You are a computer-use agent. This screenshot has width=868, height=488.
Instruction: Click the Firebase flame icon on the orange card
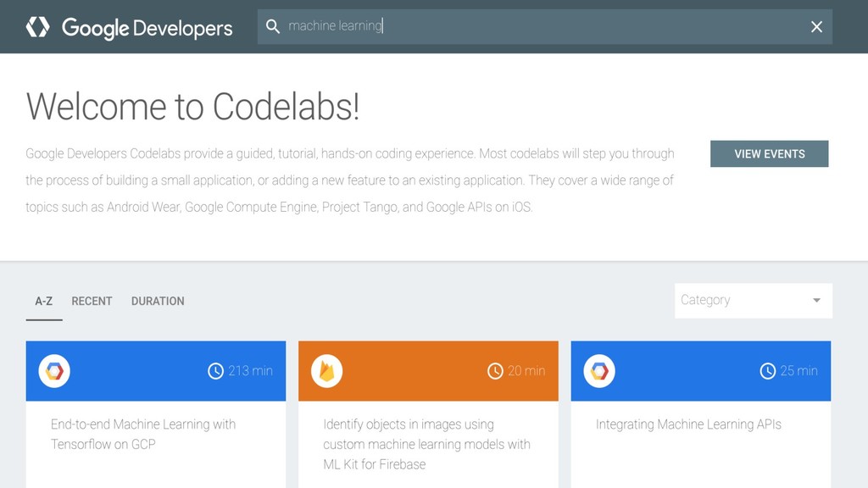coord(326,371)
